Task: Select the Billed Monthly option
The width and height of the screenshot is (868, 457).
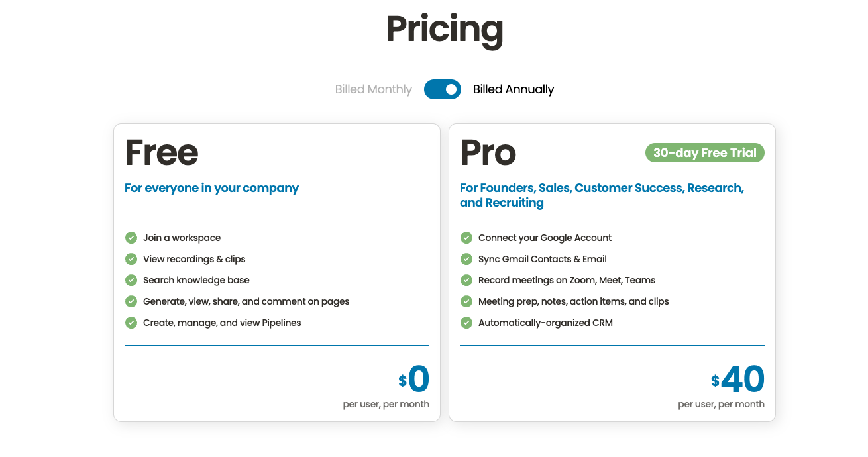Action: [x=374, y=89]
